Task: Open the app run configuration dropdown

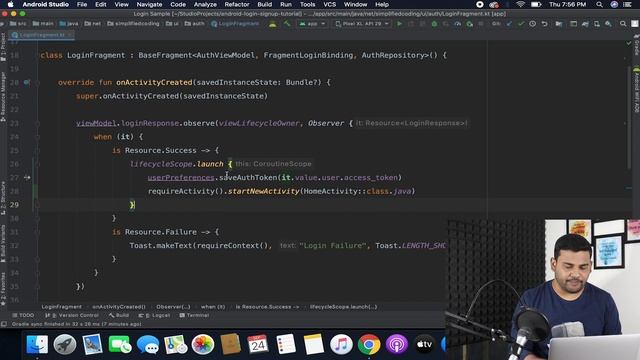Action: click(x=313, y=24)
